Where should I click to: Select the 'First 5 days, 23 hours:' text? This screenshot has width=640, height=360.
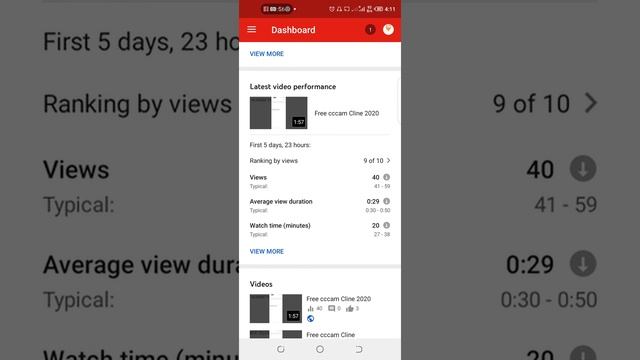280,145
